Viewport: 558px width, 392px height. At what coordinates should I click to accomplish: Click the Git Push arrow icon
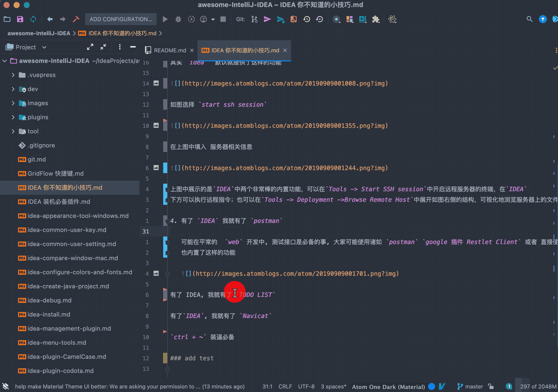tap(267, 19)
